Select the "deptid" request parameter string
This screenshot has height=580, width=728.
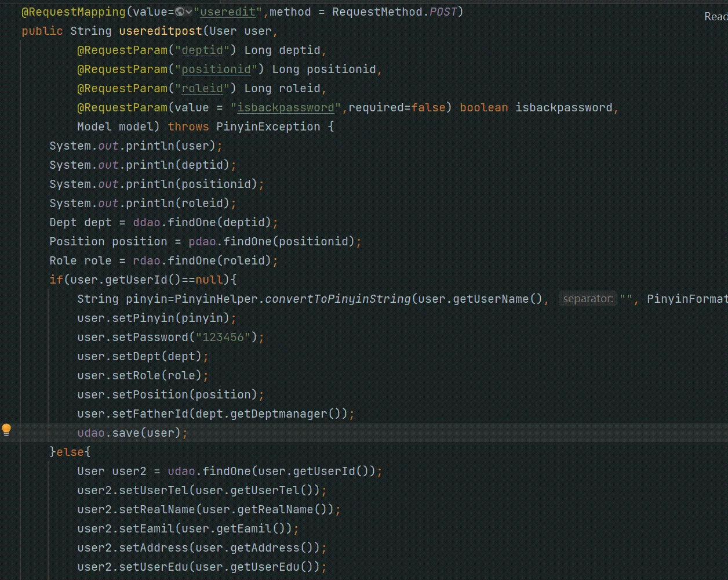point(203,50)
